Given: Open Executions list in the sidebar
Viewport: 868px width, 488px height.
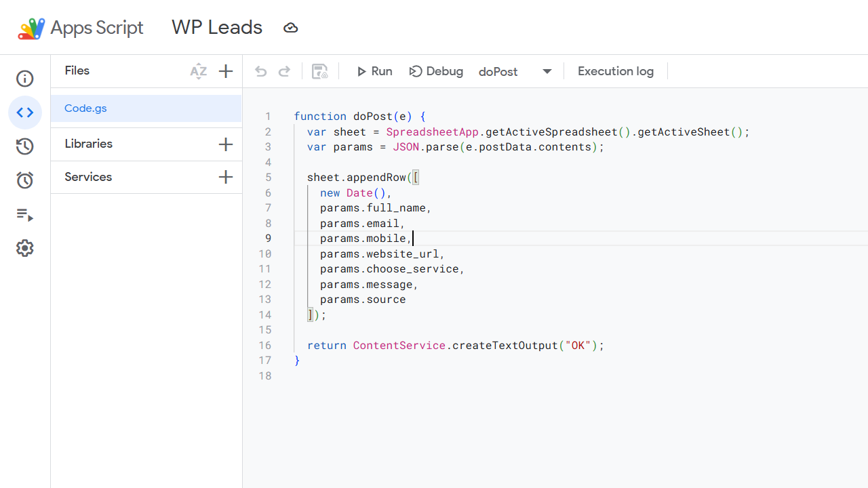Looking at the screenshot, I should click(x=25, y=215).
